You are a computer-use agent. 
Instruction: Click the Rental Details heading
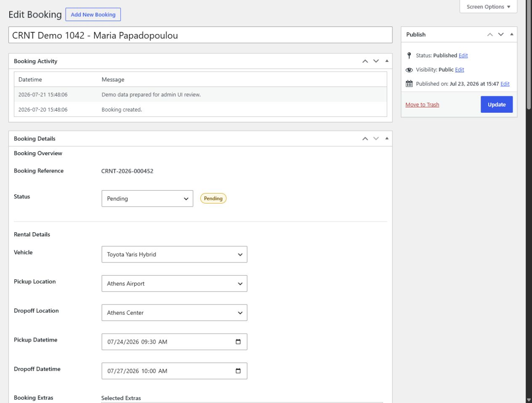[x=32, y=234]
